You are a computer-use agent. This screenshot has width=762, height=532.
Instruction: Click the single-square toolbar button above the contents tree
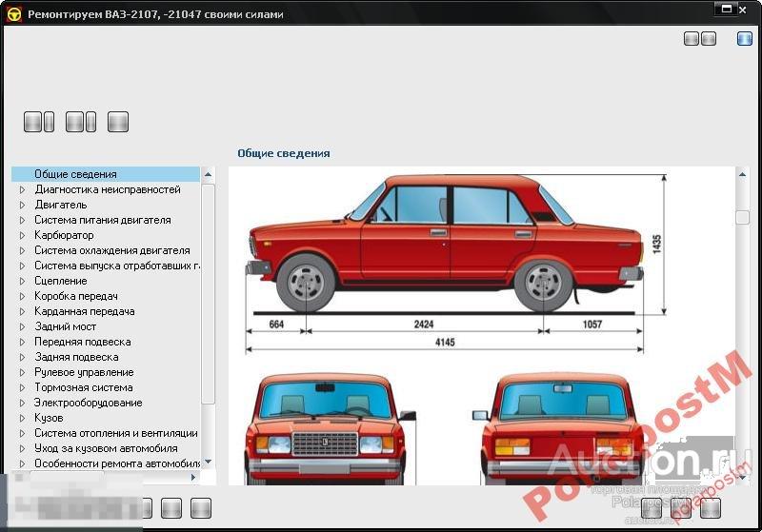(118, 122)
